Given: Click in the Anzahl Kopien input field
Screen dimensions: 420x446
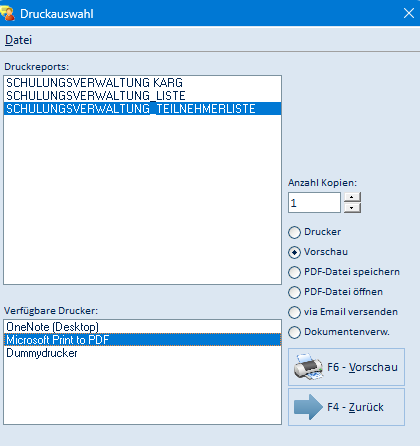Looking at the screenshot, I should tap(314, 203).
